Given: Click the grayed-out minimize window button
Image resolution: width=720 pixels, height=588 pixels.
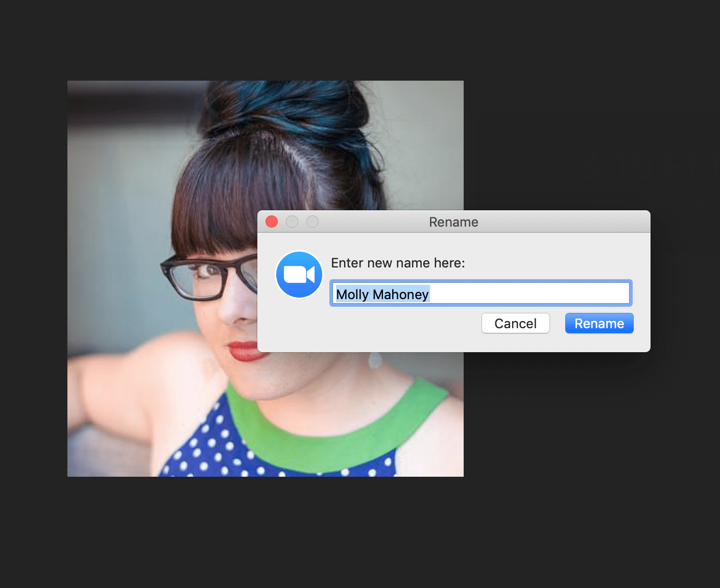Looking at the screenshot, I should (292, 222).
